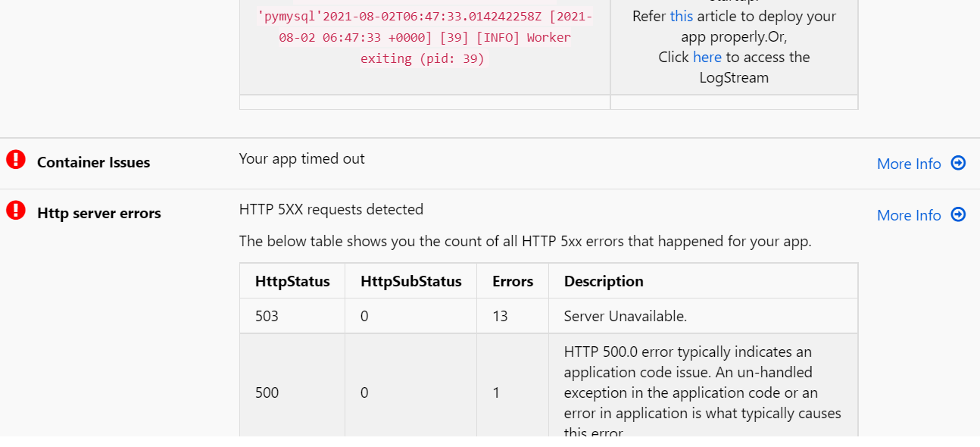This screenshot has width=980, height=447.
Task: Click the arrow icon after Container Issues More Info
Action: pyautogui.click(x=958, y=163)
